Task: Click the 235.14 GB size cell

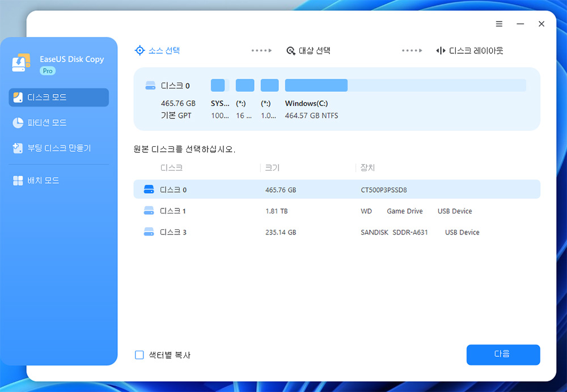Action: click(281, 232)
